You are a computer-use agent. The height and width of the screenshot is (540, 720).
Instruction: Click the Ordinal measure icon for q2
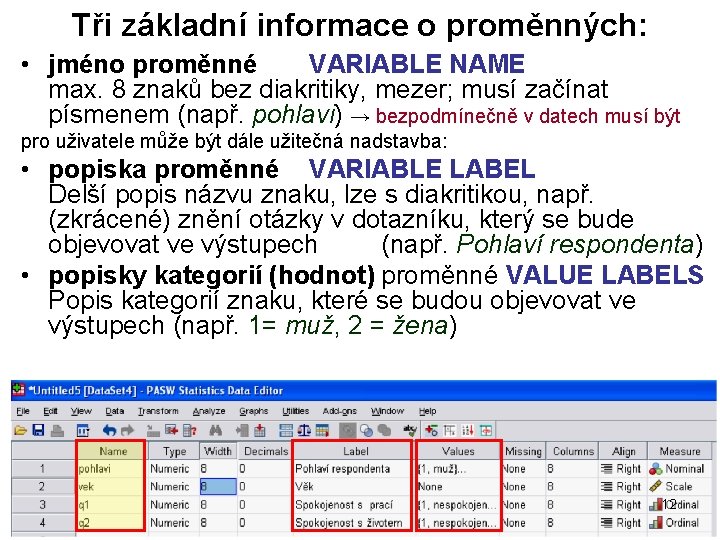656,523
